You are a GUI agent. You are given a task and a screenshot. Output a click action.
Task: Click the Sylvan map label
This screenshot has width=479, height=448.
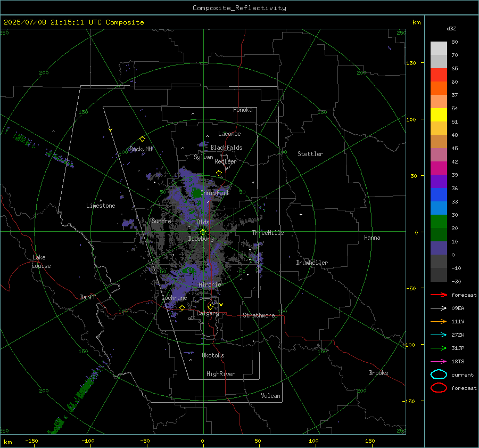click(203, 157)
